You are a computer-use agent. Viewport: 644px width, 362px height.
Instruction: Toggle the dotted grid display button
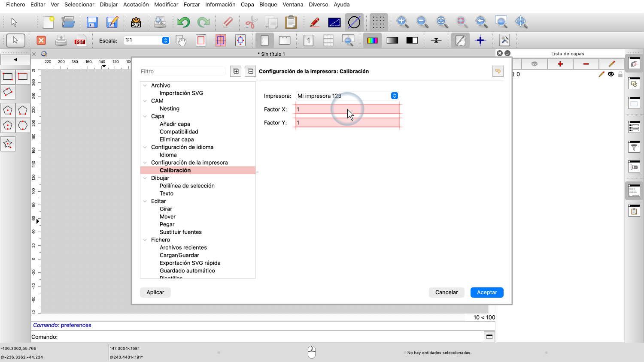coord(378,22)
